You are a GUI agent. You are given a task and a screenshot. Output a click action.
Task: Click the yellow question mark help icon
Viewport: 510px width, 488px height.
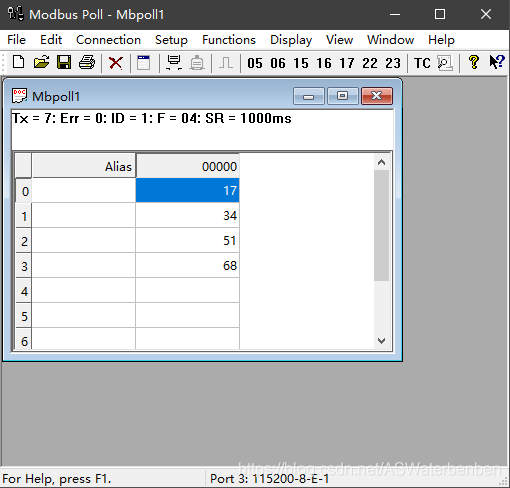pyautogui.click(x=474, y=62)
